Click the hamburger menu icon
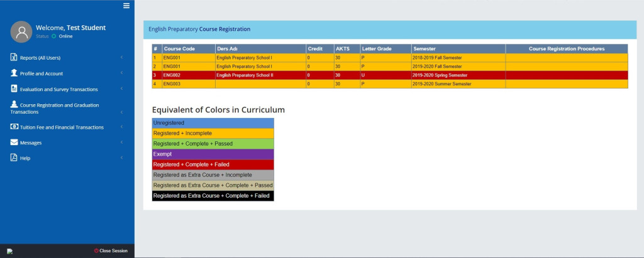Viewport: 644px width, 258px height. (126, 6)
